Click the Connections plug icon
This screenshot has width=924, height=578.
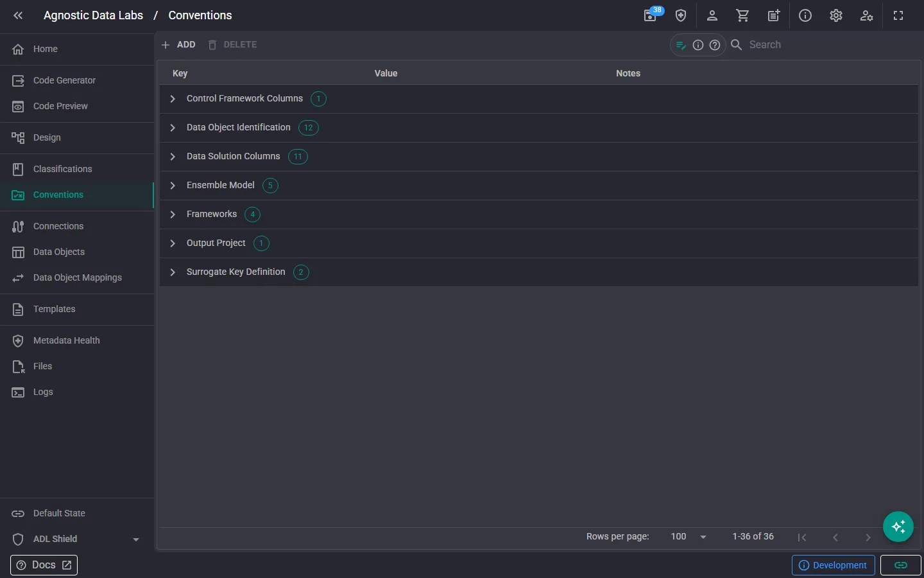[18, 226]
